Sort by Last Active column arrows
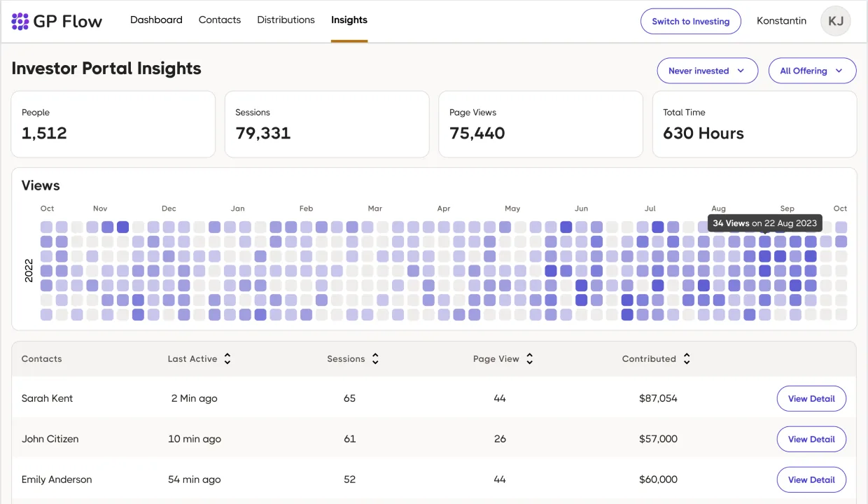This screenshot has height=504, width=868. 227,359
